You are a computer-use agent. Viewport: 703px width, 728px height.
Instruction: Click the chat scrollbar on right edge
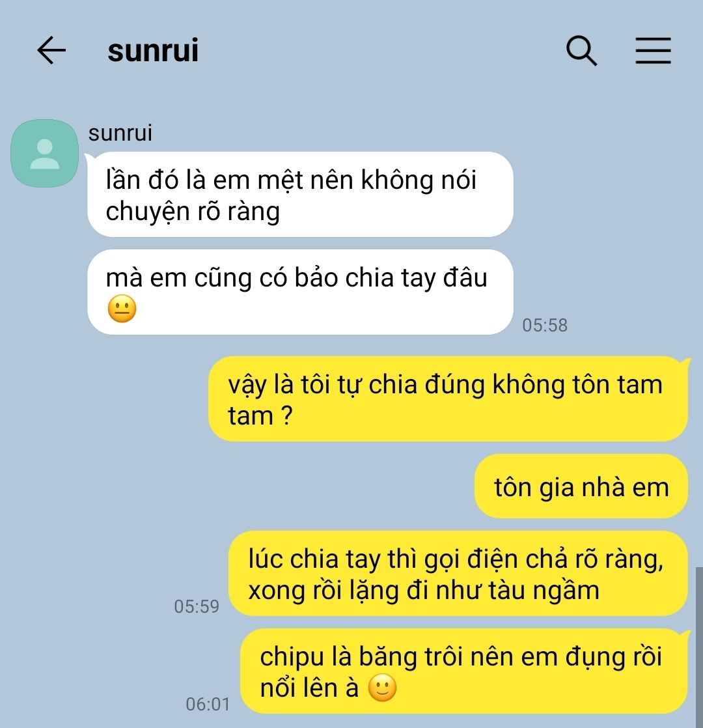(699, 647)
